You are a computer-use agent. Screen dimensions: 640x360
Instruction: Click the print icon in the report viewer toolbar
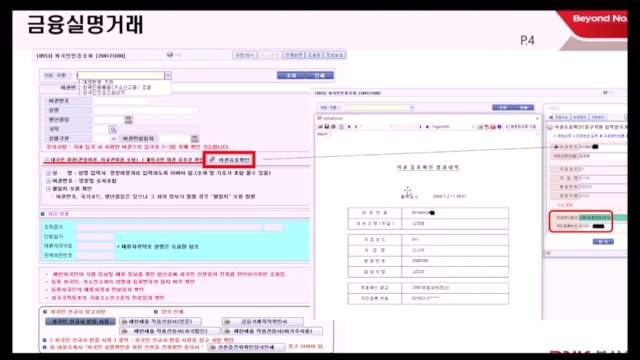click(x=333, y=127)
